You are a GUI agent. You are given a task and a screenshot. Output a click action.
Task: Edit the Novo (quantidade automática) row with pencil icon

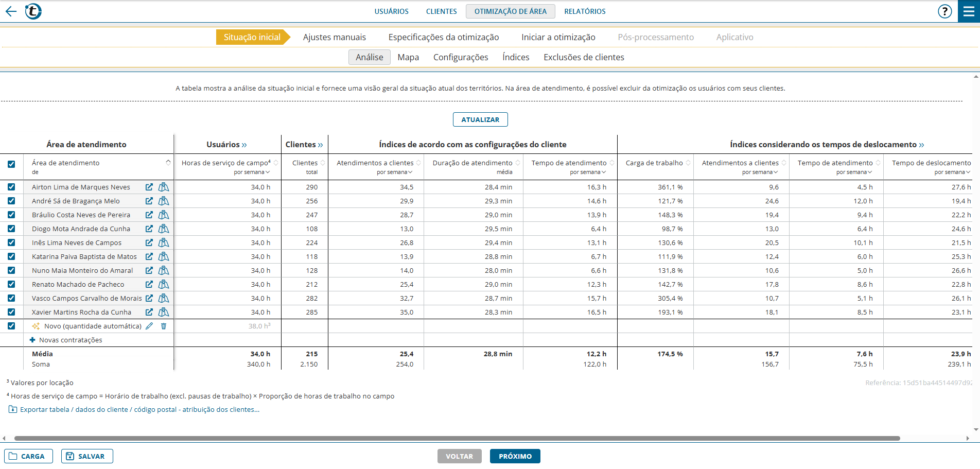[149, 326]
